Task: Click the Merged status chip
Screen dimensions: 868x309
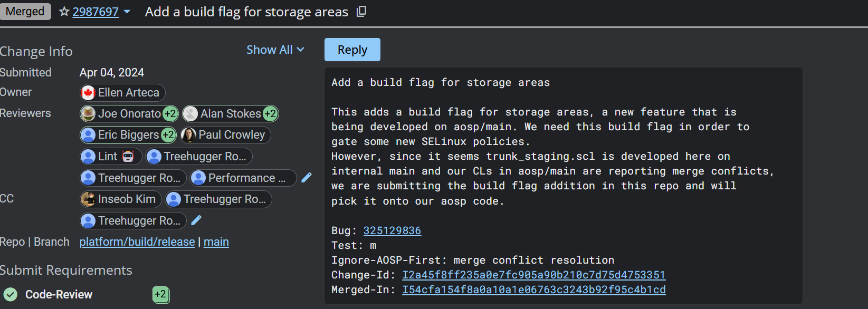Action: (25, 12)
